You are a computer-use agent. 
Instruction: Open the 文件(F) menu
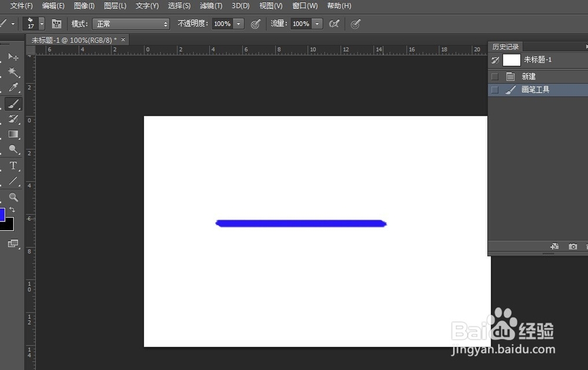tap(21, 6)
